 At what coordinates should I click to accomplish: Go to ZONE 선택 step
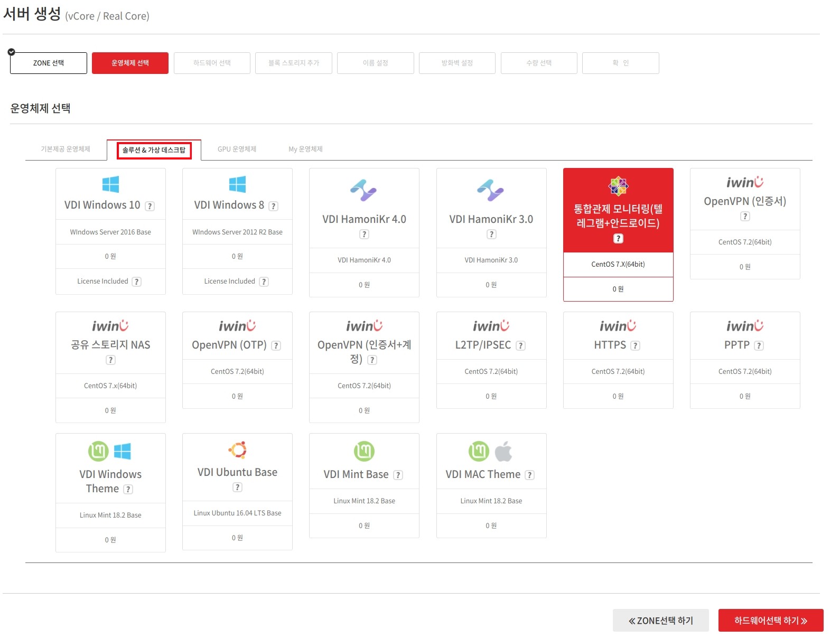49,63
